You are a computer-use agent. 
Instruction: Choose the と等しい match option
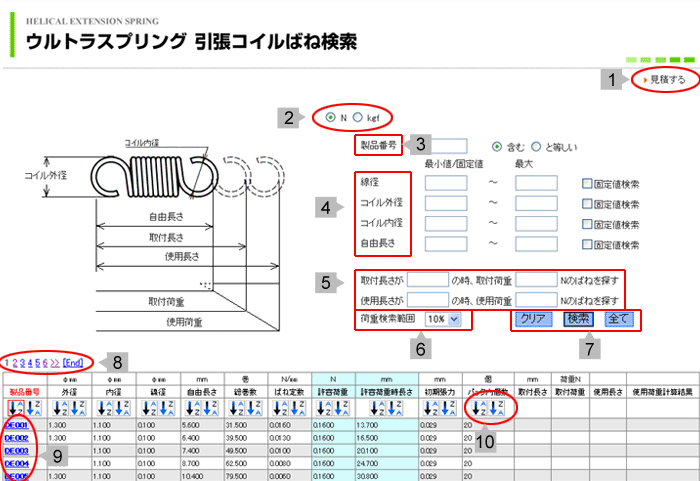[x=536, y=146]
